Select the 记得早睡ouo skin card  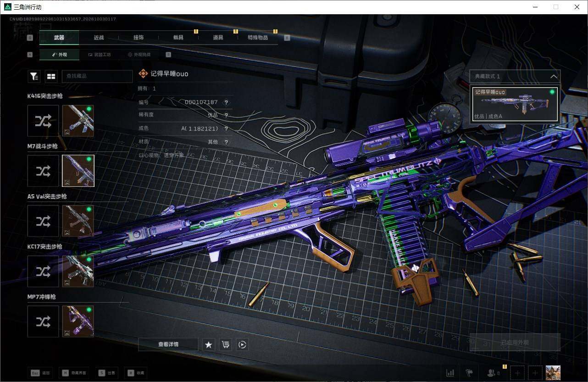point(515,104)
